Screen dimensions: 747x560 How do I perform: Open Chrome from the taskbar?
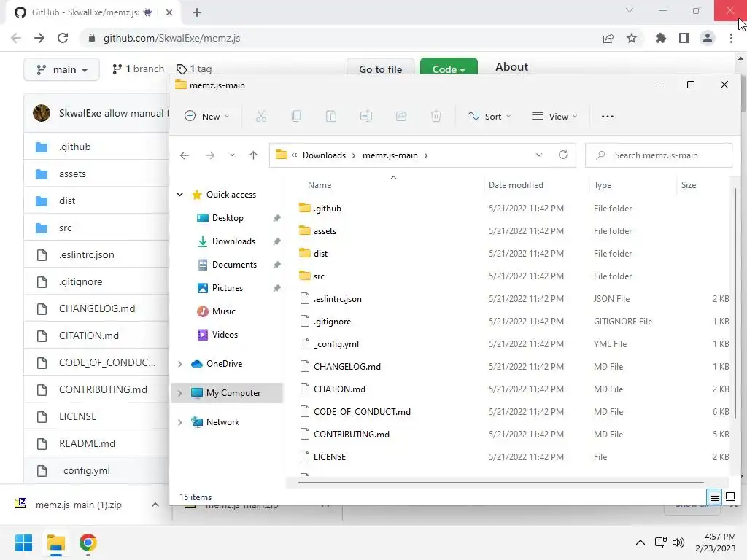(x=88, y=542)
